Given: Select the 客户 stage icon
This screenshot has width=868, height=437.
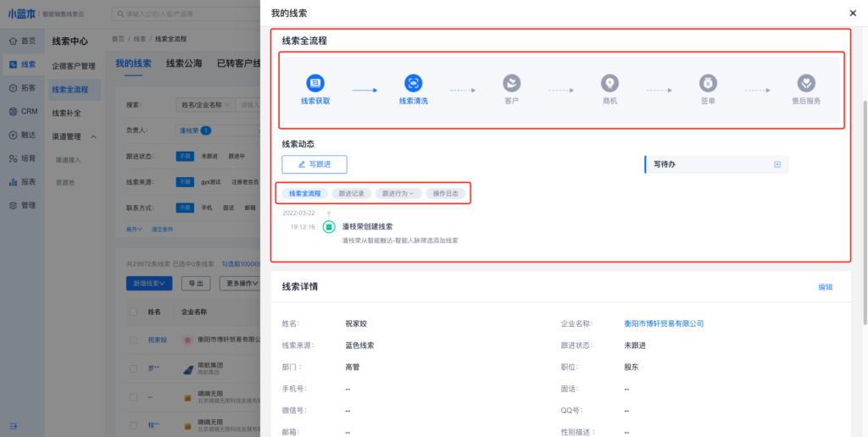Looking at the screenshot, I should point(511,83).
